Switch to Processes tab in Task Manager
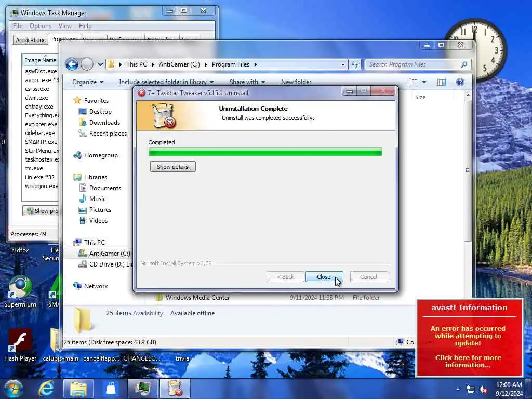532x399 pixels. point(64,38)
